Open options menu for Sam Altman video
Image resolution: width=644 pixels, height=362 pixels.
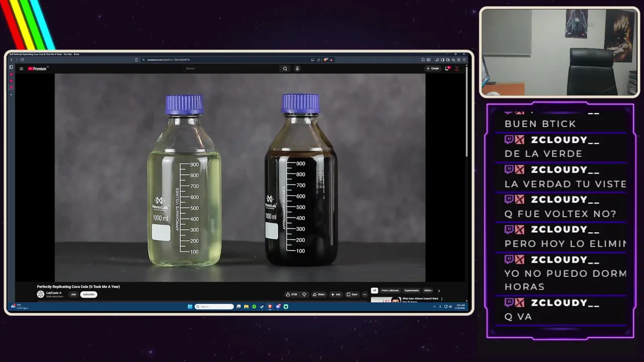(x=442, y=299)
